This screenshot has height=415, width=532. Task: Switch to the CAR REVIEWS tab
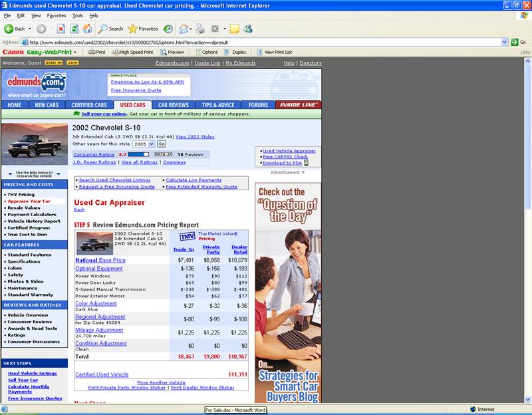[x=174, y=105]
